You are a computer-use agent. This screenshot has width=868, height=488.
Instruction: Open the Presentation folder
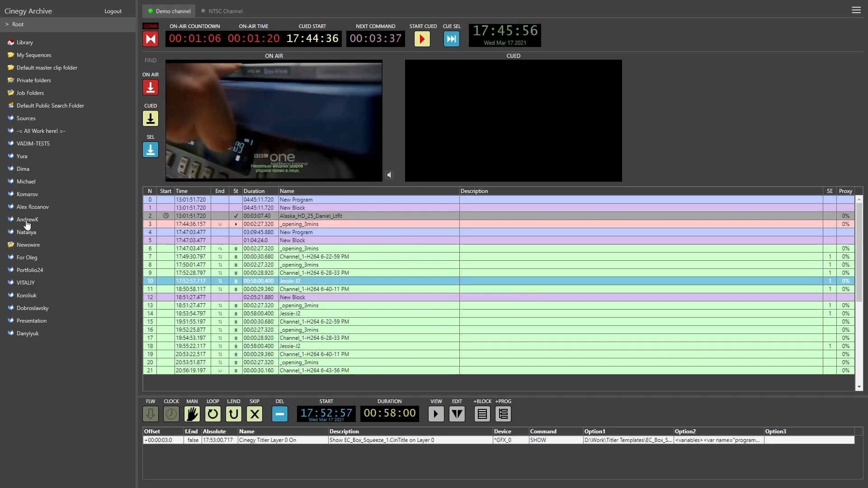[32, 321]
